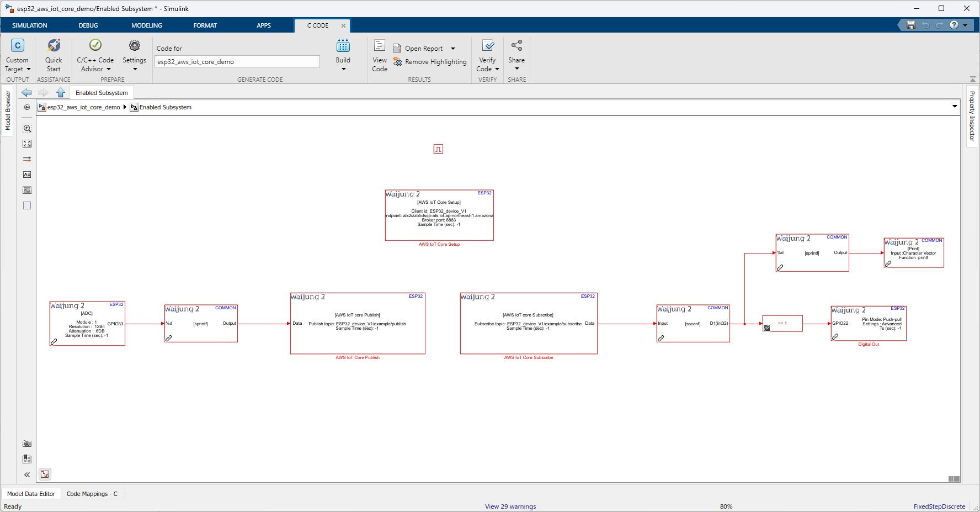This screenshot has height=512, width=980.
Task: Select the AWS IoT Core Subscribe block
Action: coord(529,324)
